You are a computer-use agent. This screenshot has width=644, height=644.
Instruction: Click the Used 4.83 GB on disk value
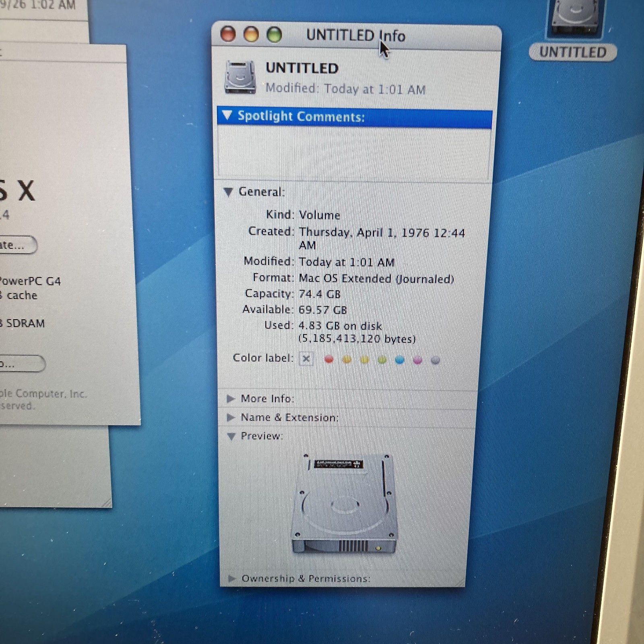340,325
